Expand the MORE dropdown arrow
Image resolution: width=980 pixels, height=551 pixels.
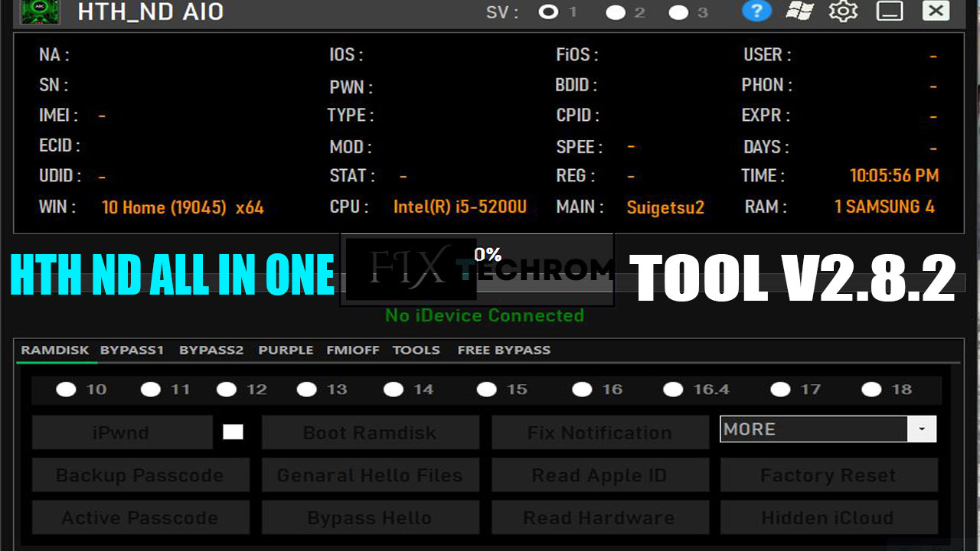pos(922,429)
